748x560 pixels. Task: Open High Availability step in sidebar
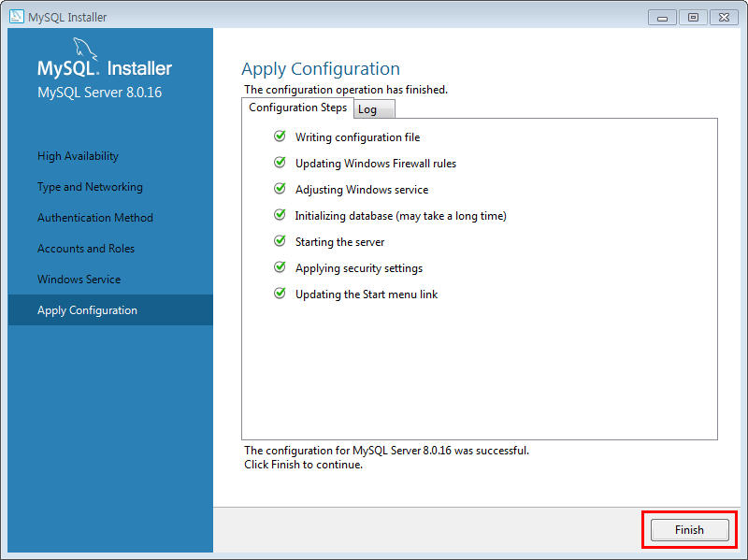click(79, 156)
